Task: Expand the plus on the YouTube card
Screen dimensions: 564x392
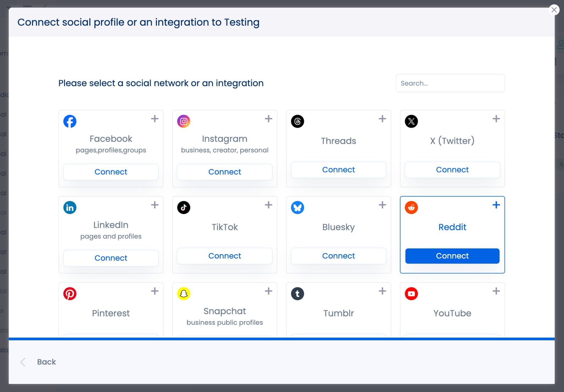Action: (x=496, y=291)
